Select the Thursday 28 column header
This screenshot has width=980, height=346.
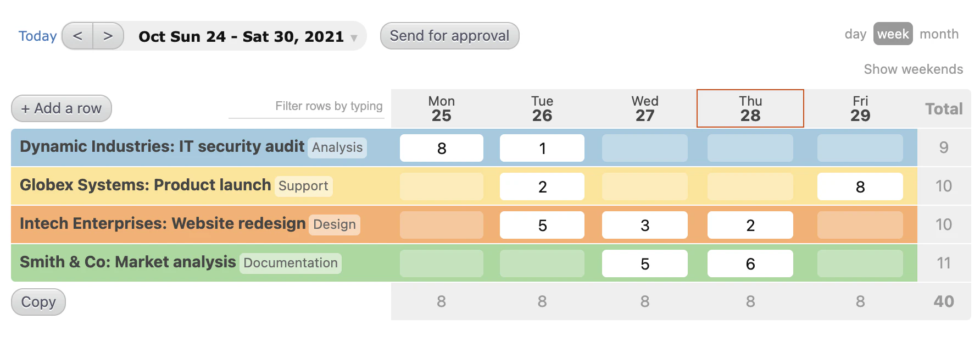click(750, 108)
